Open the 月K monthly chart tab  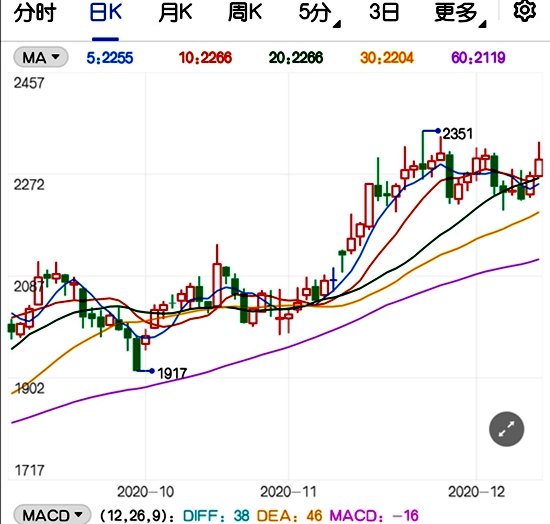click(175, 13)
